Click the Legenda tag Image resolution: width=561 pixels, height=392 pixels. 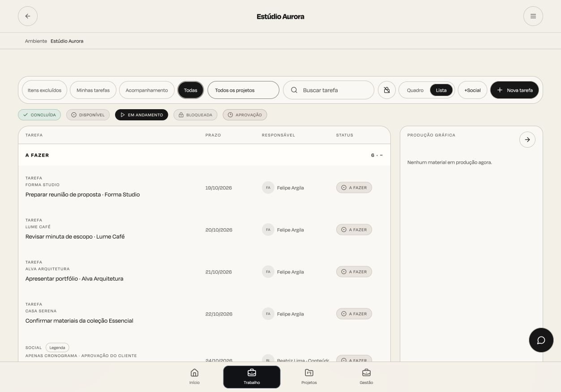coord(57,347)
